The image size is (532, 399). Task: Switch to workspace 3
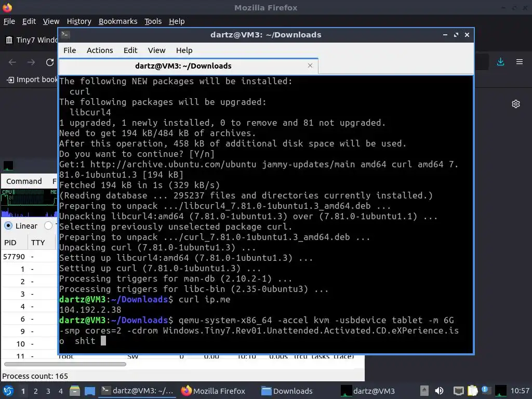click(x=48, y=391)
